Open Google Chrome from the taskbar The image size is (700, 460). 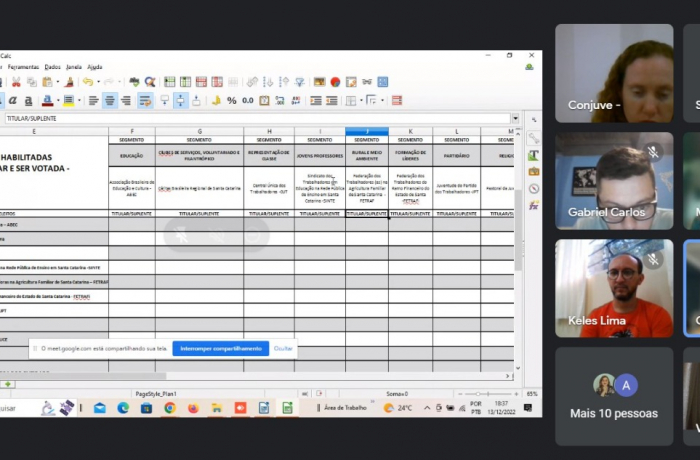(169, 408)
